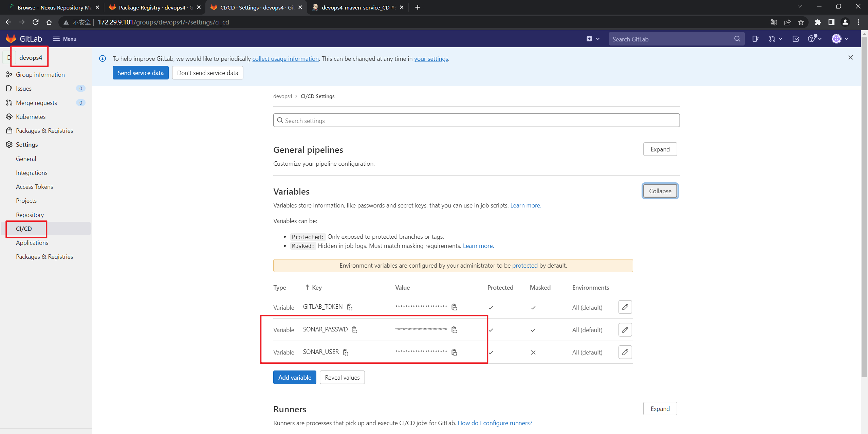
Task: Copy the SONAR_PASSWD key to clipboard
Action: coord(354,330)
